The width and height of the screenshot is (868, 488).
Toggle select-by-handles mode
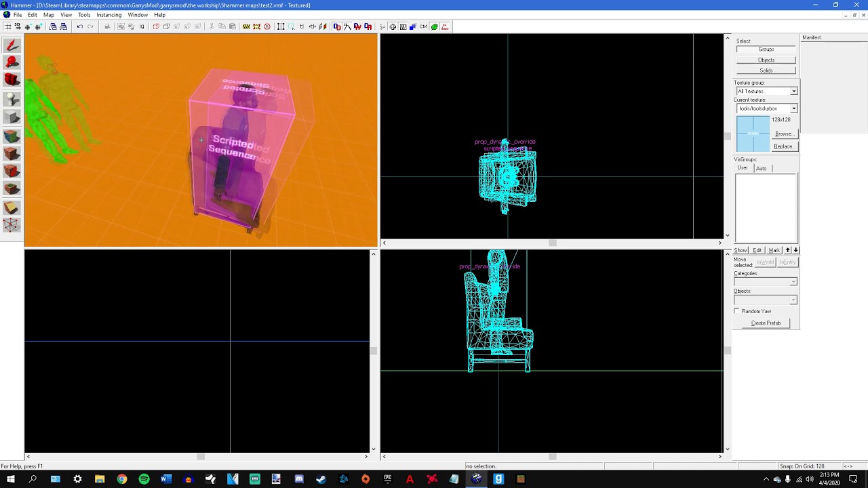pyautogui.click(x=281, y=27)
